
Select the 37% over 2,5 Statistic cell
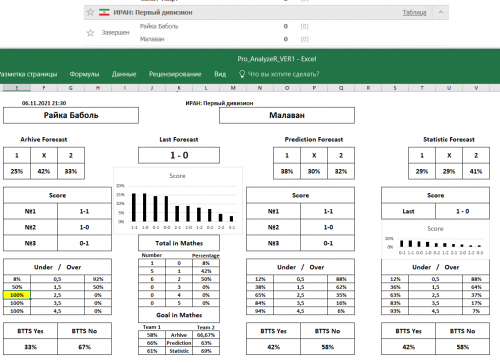tap(476, 295)
